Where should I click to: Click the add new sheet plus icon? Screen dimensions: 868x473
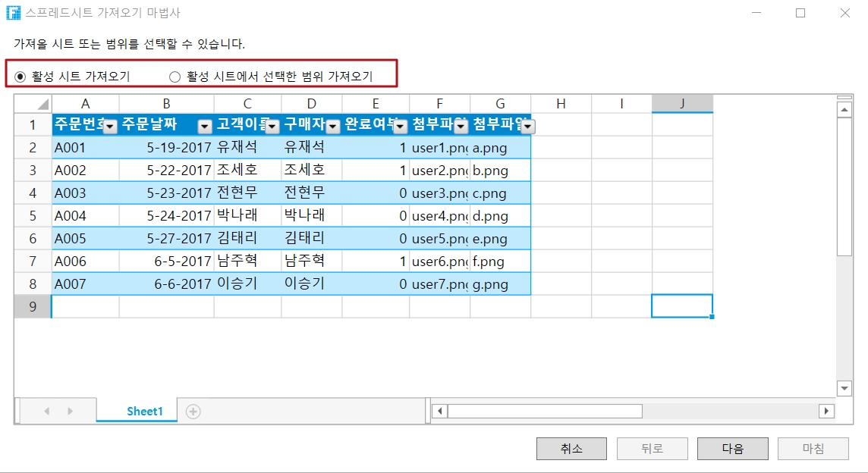point(193,411)
